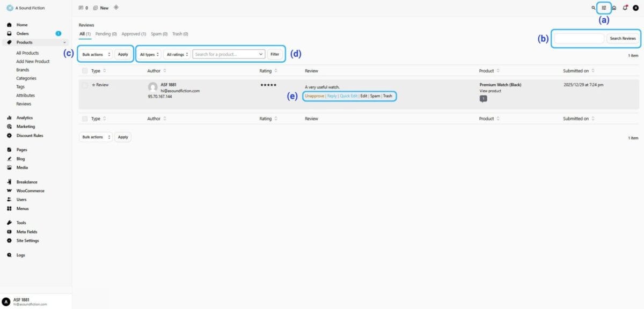Screen dimensions: 644x309
Task: Switch to the Pending reviews tab
Action: tap(103, 34)
